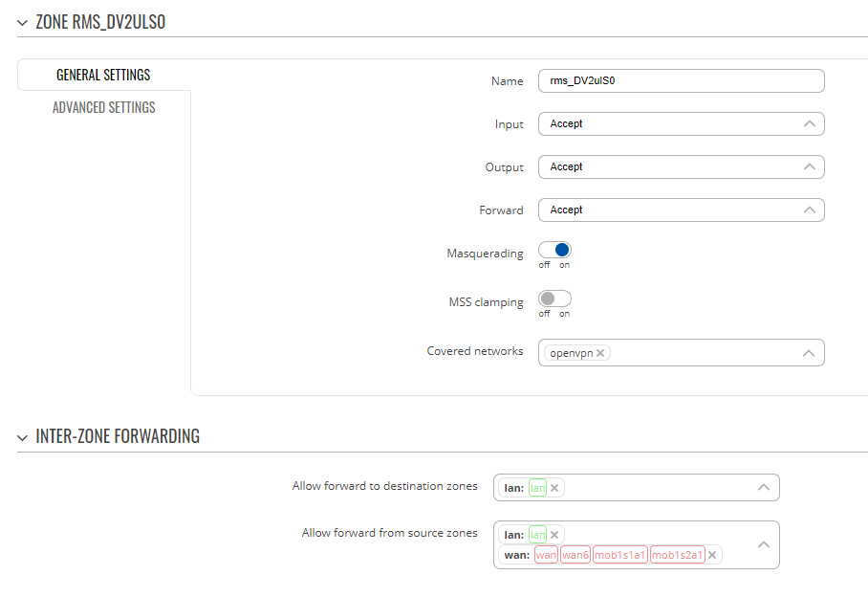Click the red mob1s2a1 tag
This screenshot has height=597, width=868.
[x=678, y=555]
